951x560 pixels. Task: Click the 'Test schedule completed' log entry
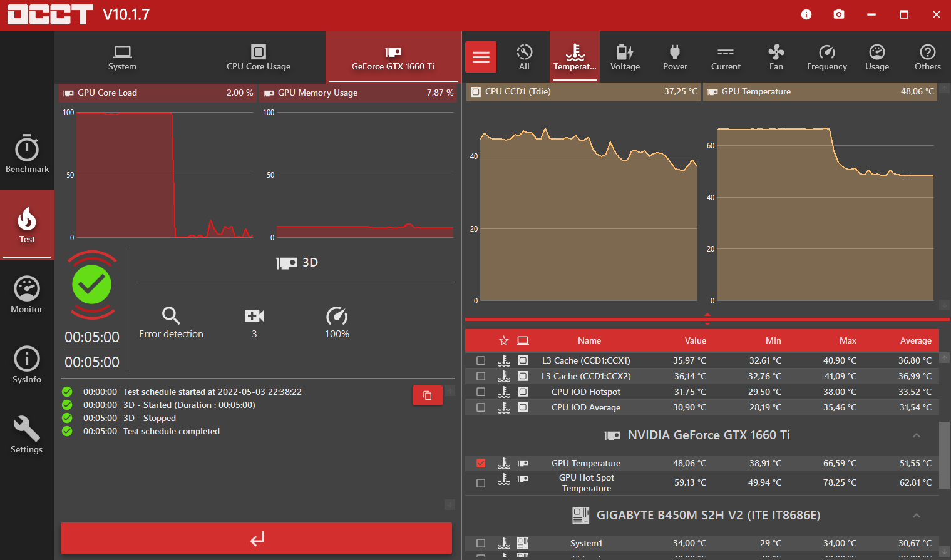coord(172,431)
